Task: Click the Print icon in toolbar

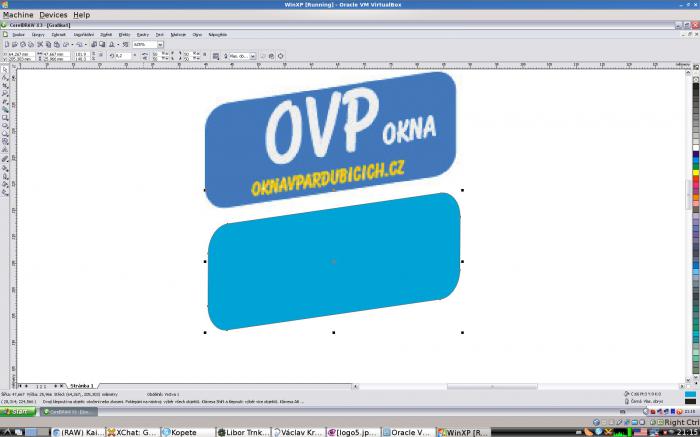Action: (x=30, y=45)
